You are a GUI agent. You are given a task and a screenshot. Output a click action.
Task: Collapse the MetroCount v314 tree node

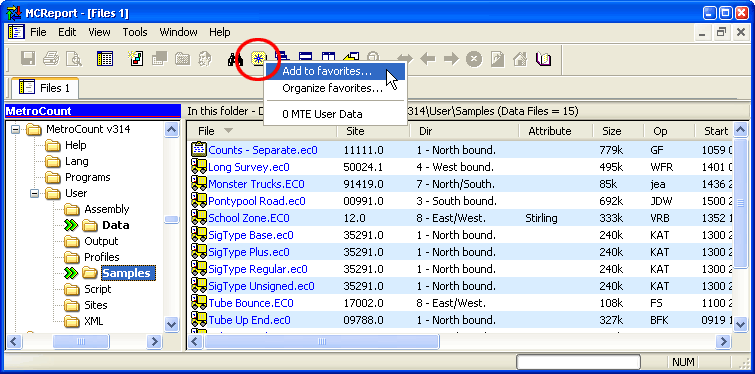(16, 129)
